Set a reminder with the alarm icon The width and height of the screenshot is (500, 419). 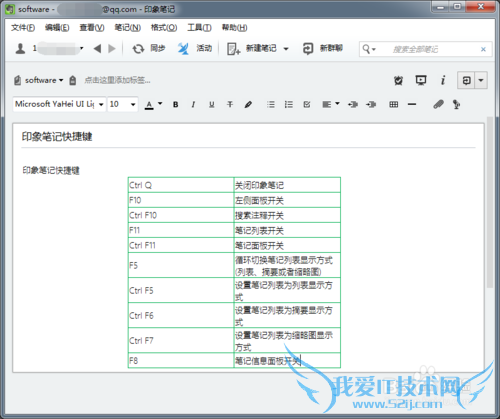click(x=398, y=80)
